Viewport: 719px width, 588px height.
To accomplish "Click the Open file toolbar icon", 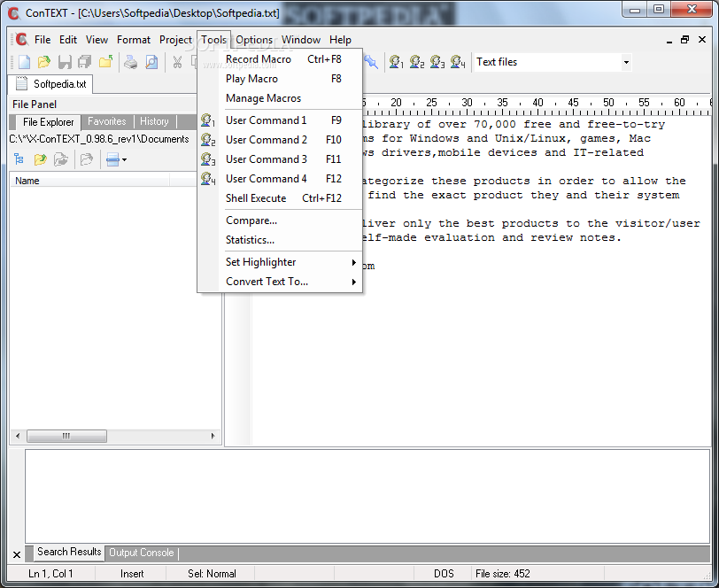I will point(44,62).
